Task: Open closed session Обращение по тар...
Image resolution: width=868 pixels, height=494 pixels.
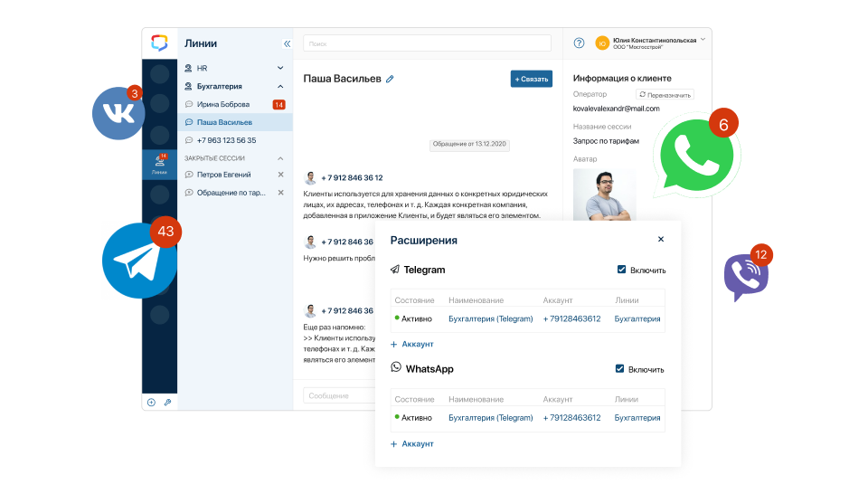Action: 231,193
